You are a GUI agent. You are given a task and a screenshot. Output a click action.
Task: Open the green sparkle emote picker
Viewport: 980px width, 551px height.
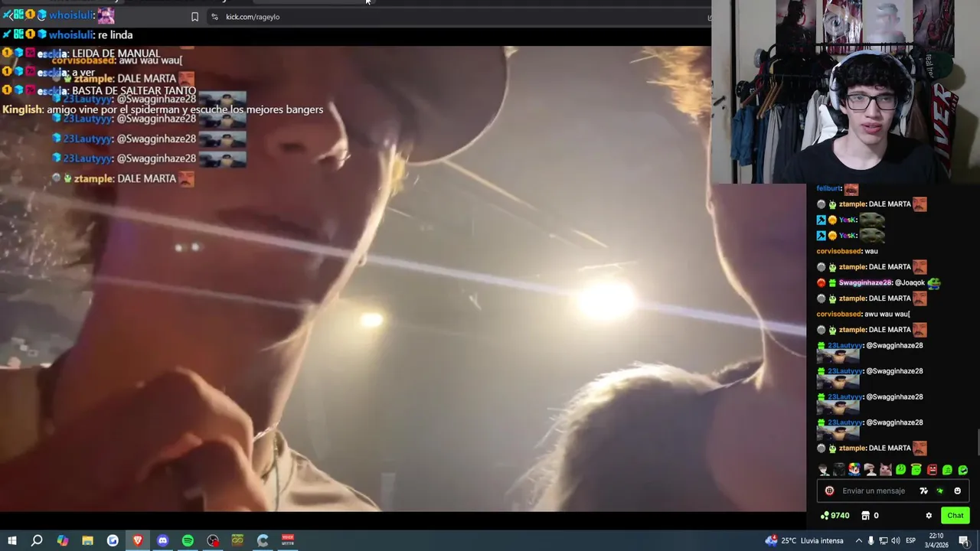click(x=940, y=491)
